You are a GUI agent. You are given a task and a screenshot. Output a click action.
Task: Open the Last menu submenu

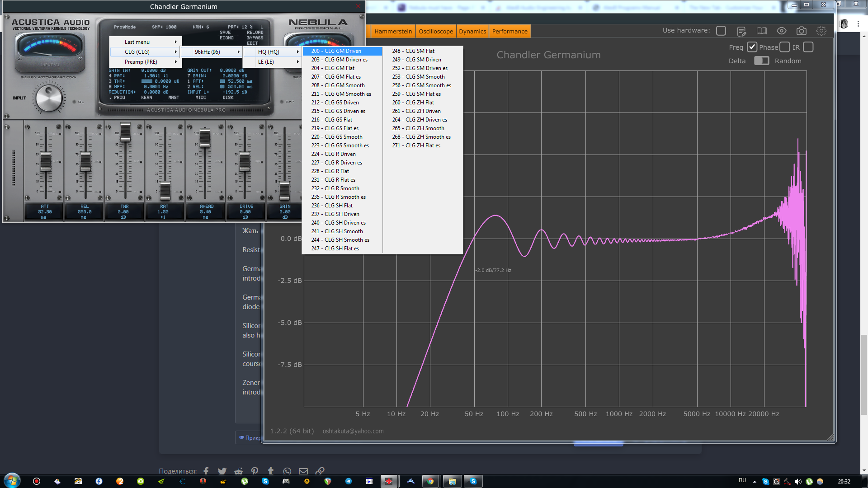pos(146,42)
